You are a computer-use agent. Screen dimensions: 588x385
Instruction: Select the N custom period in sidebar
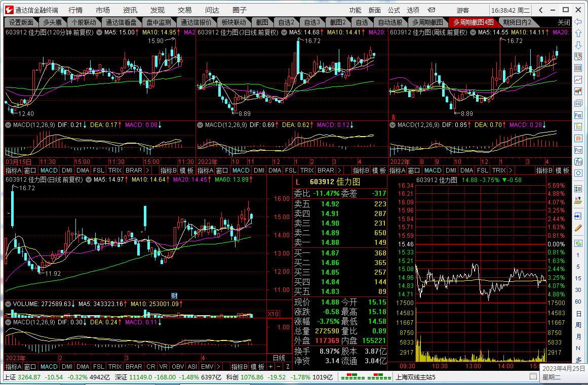click(x=578, y=348)
